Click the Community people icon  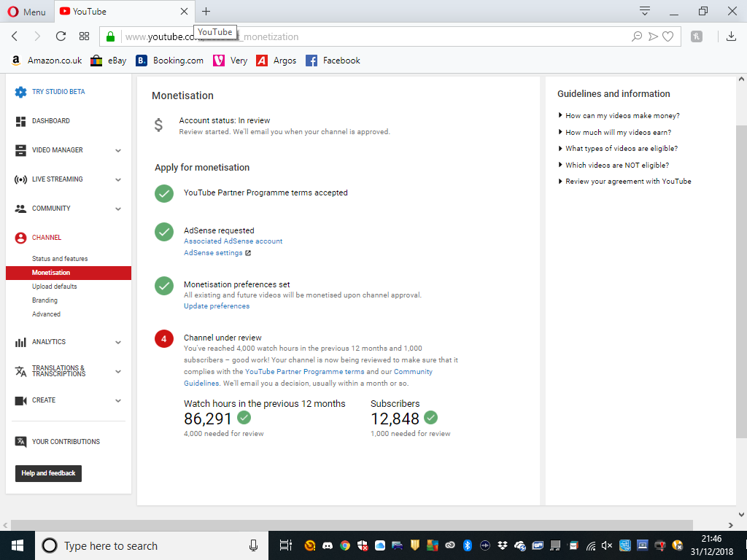pos(20,209)
